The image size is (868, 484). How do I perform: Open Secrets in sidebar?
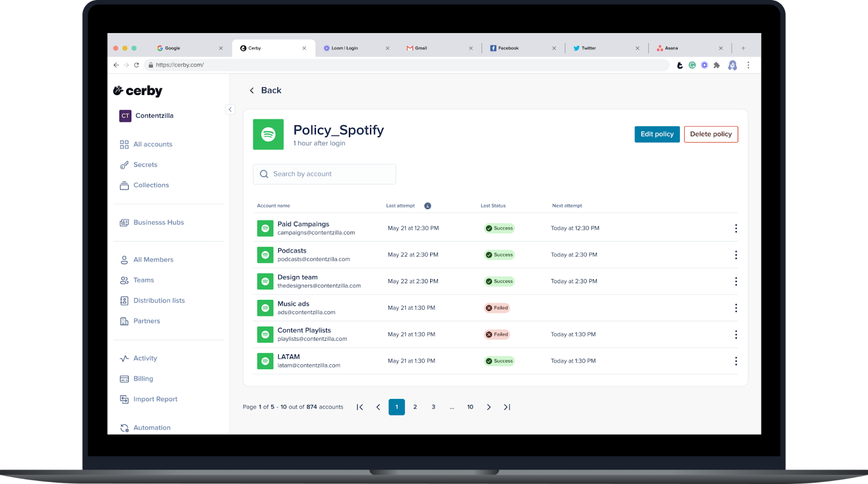tap(139, 165)
